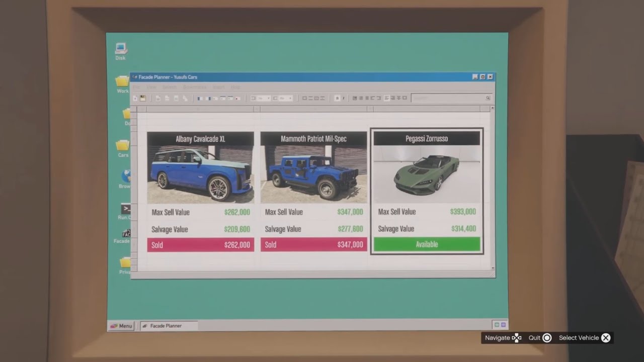644x362 pixels.
Task: Click the Navigate prompt
Action: (503, 338)
